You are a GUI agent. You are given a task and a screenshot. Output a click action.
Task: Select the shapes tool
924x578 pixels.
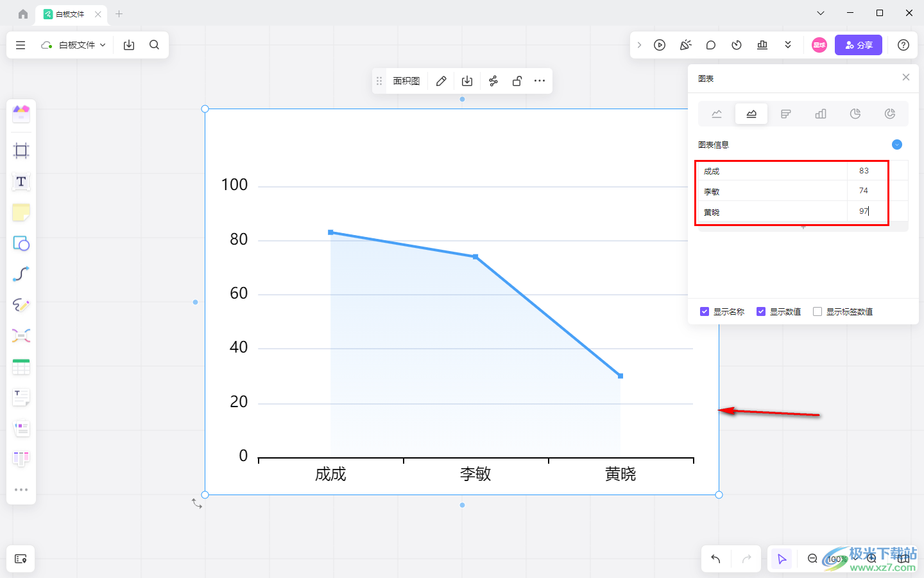21,243
